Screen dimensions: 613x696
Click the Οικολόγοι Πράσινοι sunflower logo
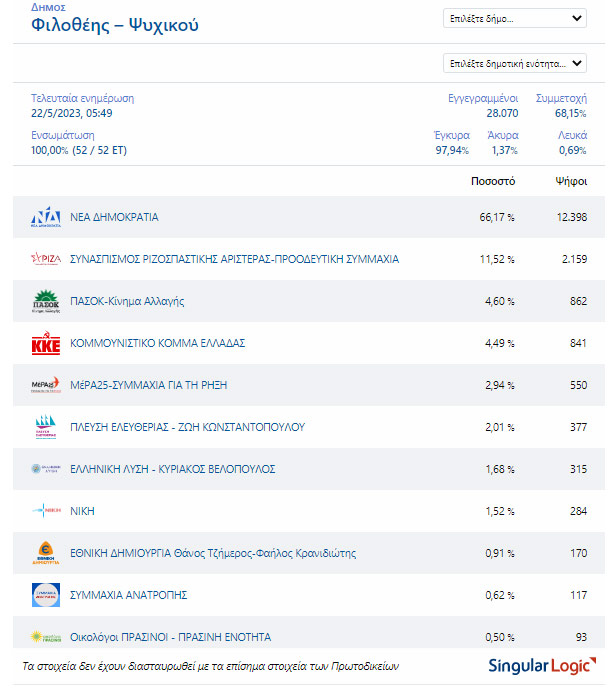(46, 637)
